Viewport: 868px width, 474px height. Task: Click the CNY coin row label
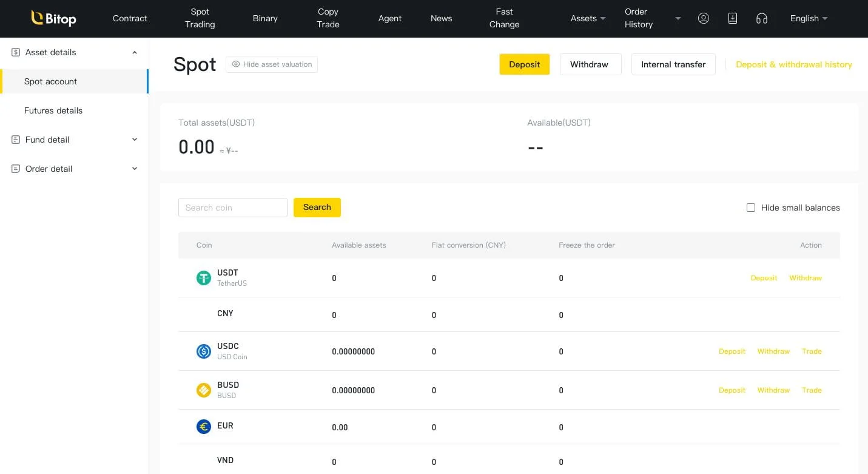point(225,313)
